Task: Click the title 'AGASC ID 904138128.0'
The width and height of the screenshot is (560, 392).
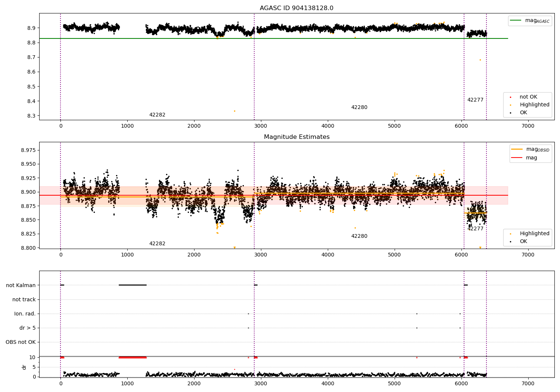Action: click(296, 8)
